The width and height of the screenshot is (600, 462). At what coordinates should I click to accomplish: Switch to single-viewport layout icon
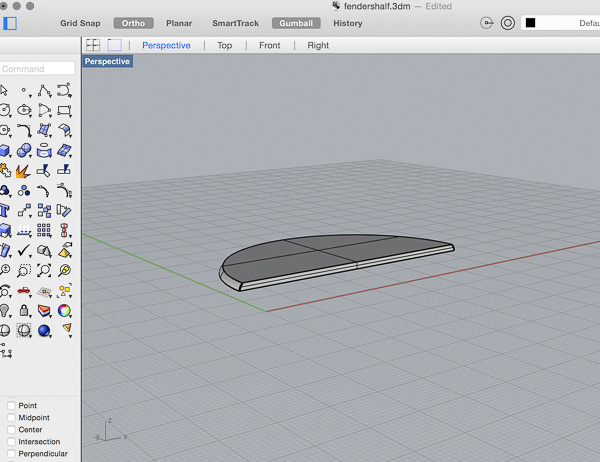point(114,45)
